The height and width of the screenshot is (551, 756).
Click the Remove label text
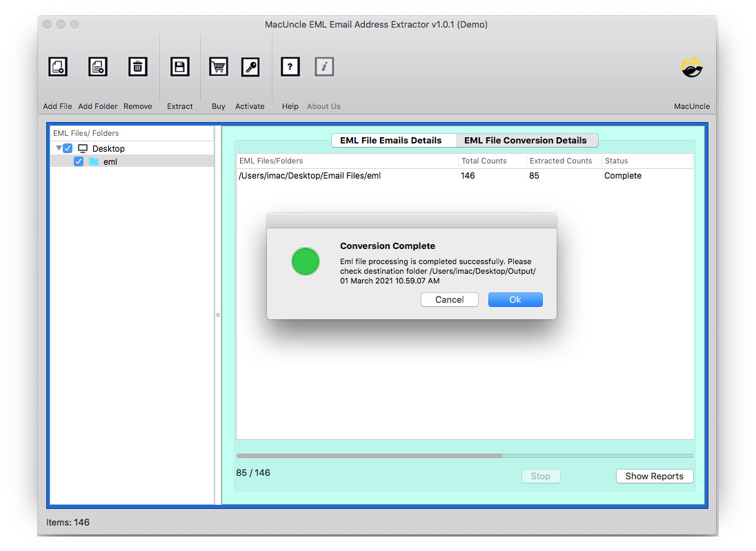point(137,106)
